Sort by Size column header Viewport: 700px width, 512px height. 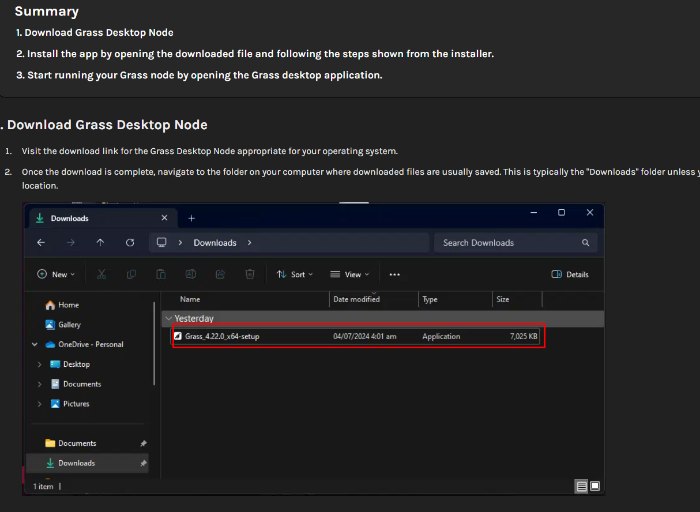pyautogui.click(x=502, y=299)
